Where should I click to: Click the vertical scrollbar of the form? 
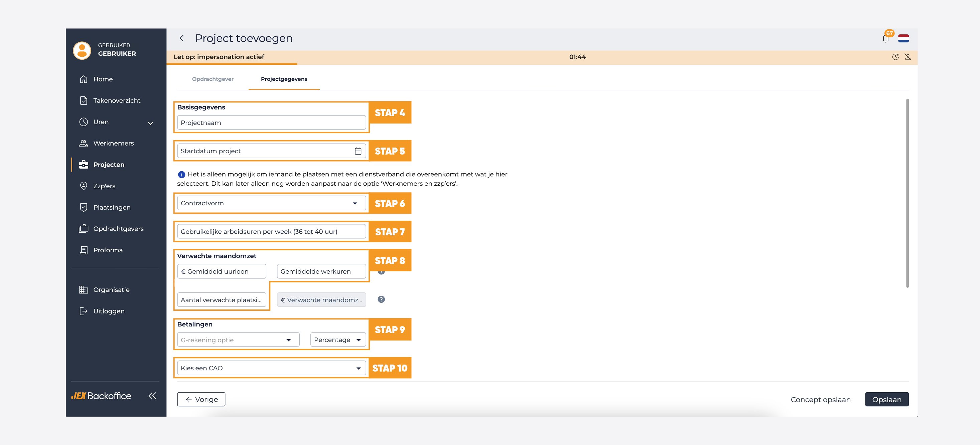907,193
